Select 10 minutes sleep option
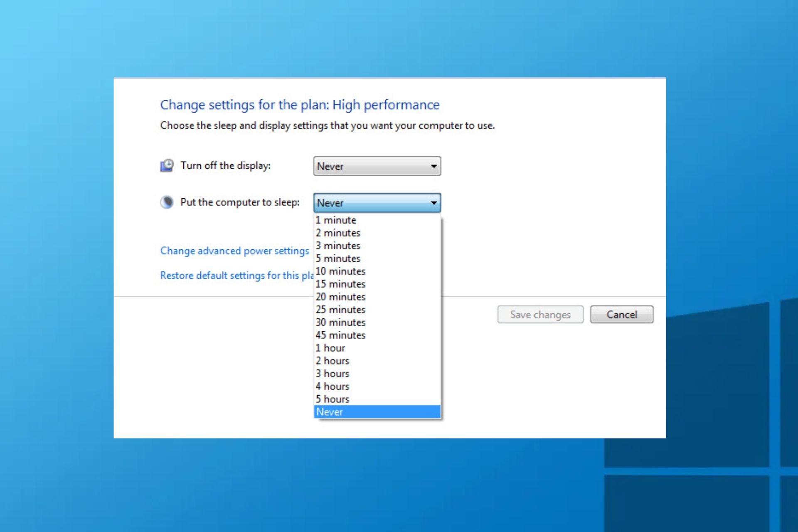798x532 pixels. click(x=377, y=271)
